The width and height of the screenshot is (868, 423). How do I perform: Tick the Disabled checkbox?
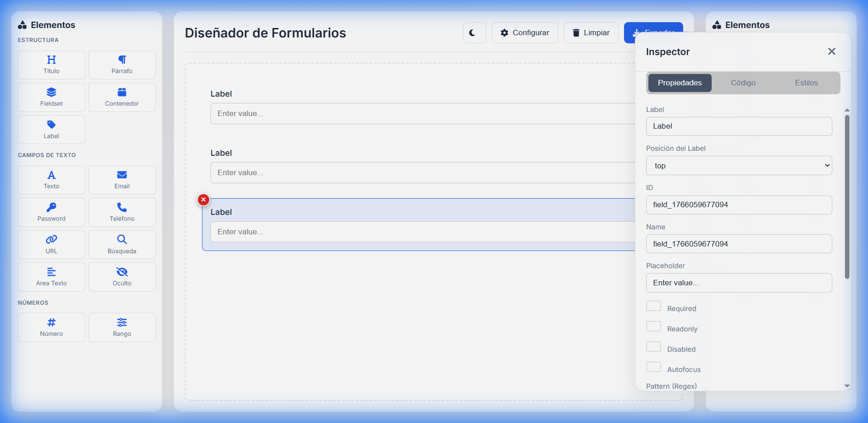click(x=653, y=347)
